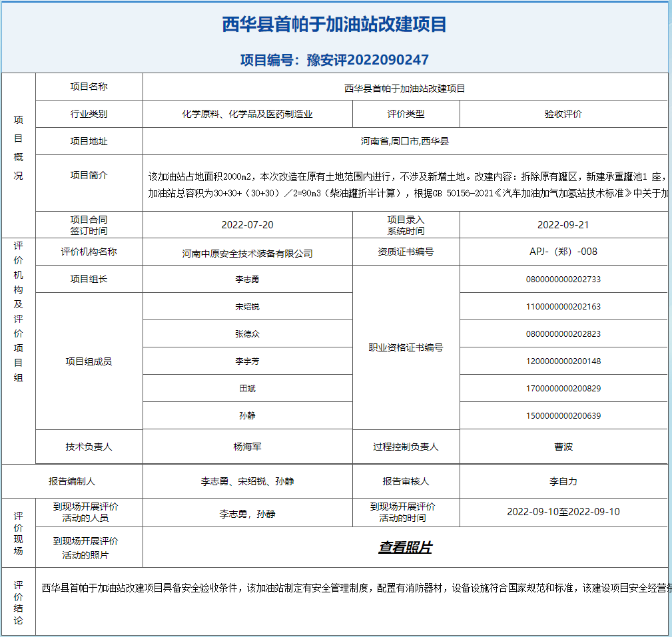This screenshot has height=637, width=672.
Task: Open the 查看照片 link
Action: click(405, 548)
